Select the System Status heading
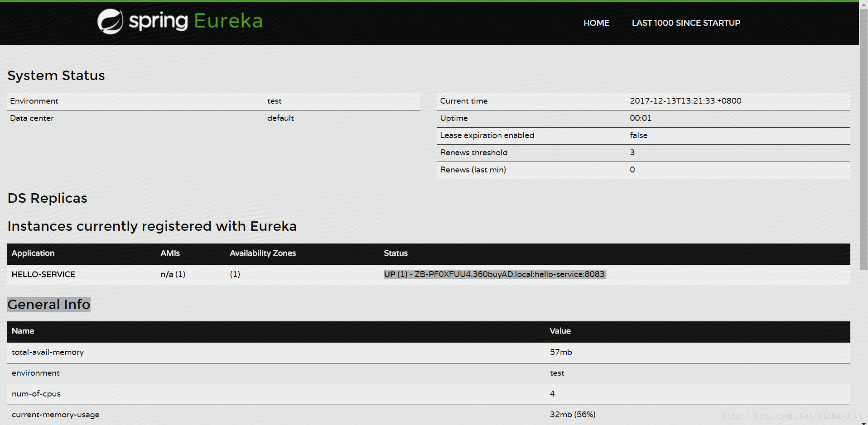 tap(56, 76)
